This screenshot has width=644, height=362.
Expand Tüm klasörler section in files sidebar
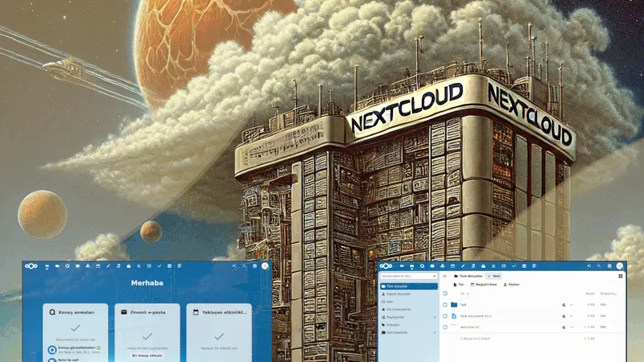click(x=435, y=333)
